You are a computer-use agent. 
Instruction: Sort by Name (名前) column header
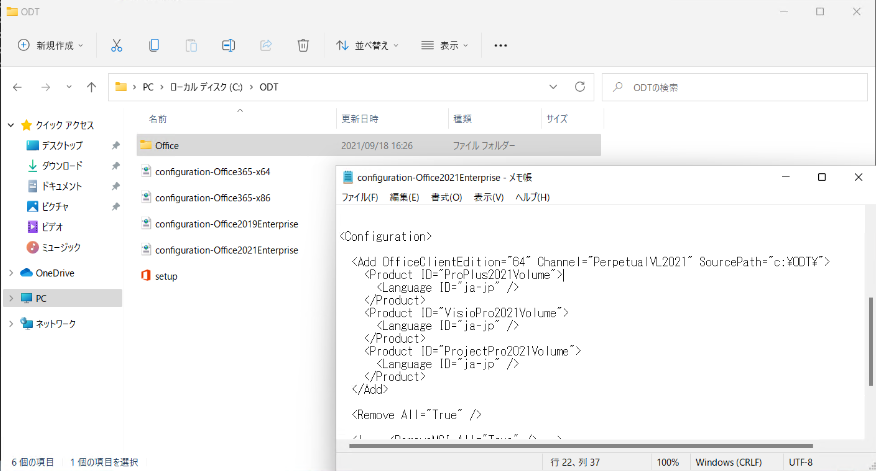coord(158,119)
